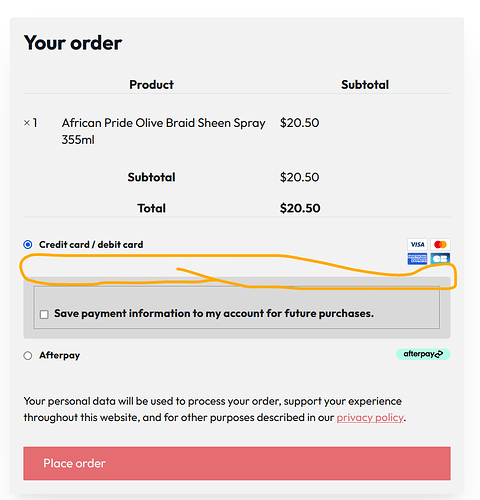Click the Mastercard logo
Viewport: 480px width, 500px height.
click(x=440, y=244)
